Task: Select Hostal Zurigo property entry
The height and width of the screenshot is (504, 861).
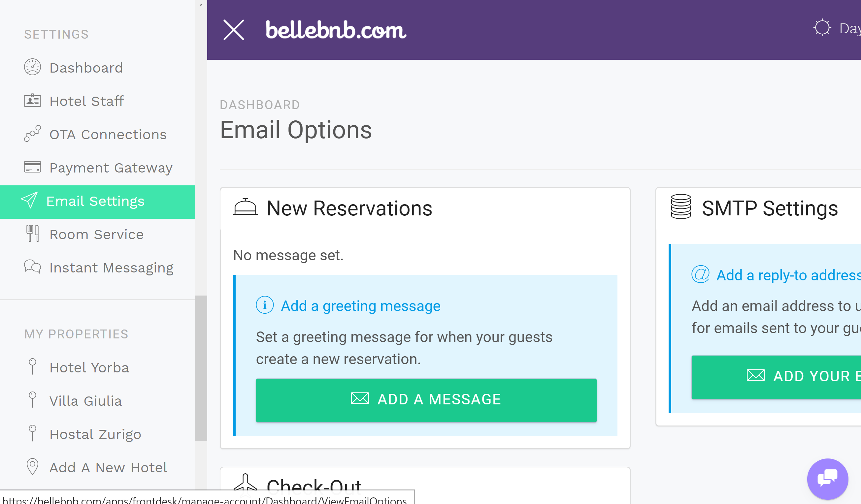Action: coord(95,433)
